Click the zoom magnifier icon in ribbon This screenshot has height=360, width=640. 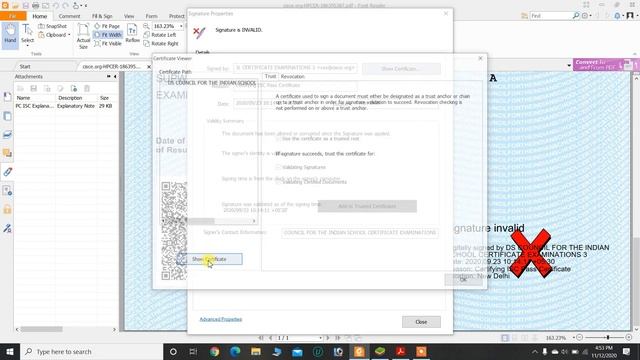tap(146, 26)
